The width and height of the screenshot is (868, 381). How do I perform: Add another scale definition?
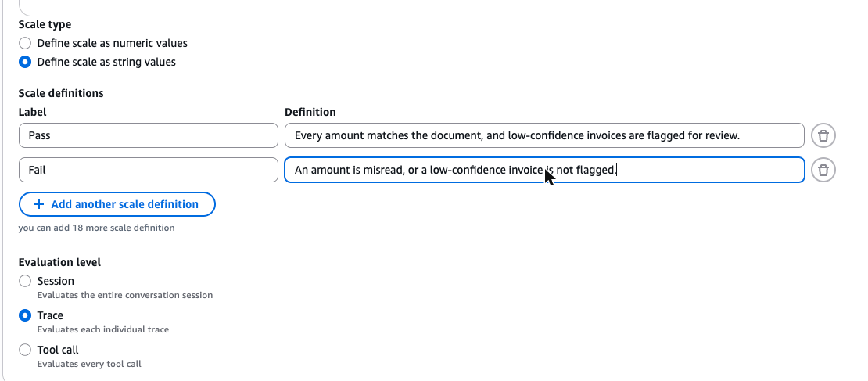point(117,204)
